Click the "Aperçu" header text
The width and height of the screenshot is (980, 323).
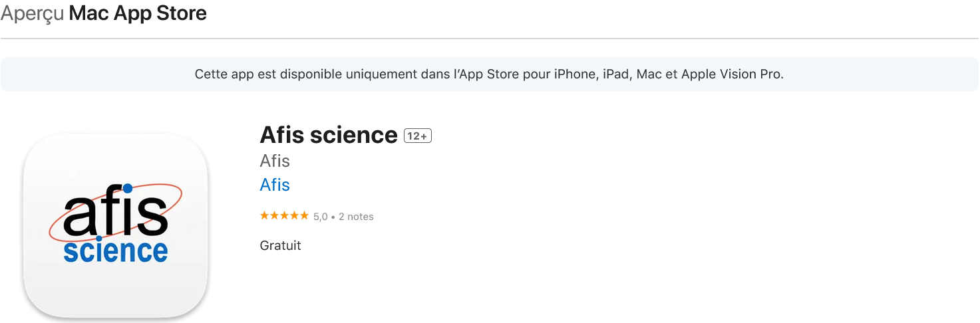tap(33, 13)
